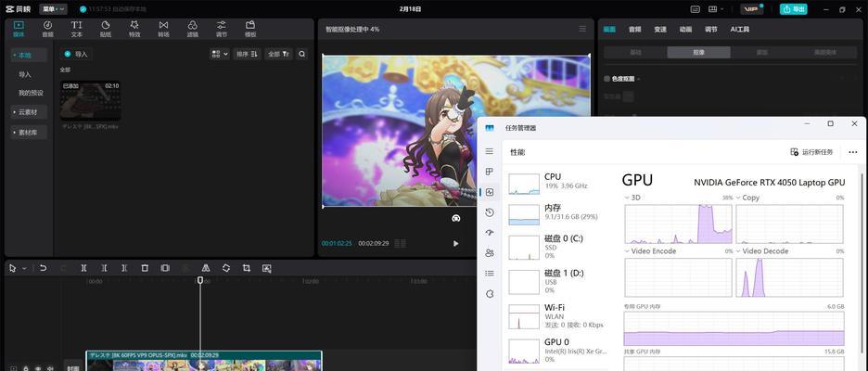
Task: Switch to 动画 animation tab
Action: click(685, 30)
